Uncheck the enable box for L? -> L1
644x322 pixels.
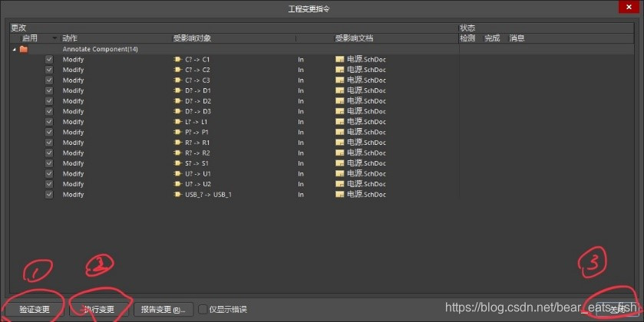[49, 122]
